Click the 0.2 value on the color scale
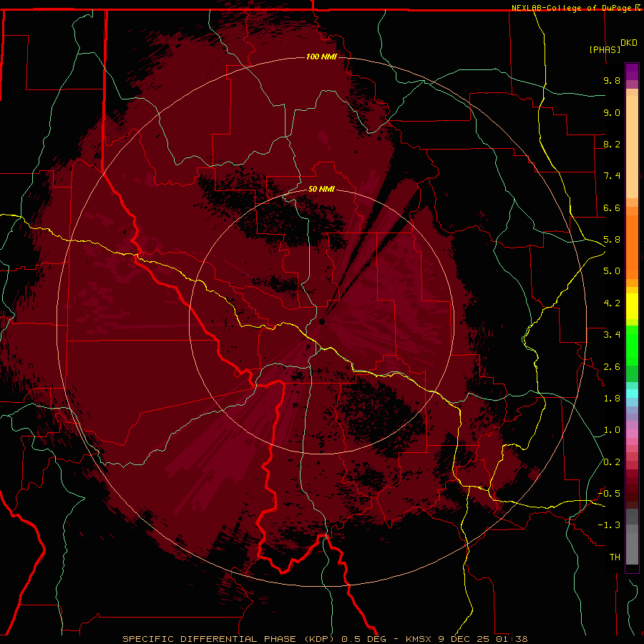 tap(612, 462)
